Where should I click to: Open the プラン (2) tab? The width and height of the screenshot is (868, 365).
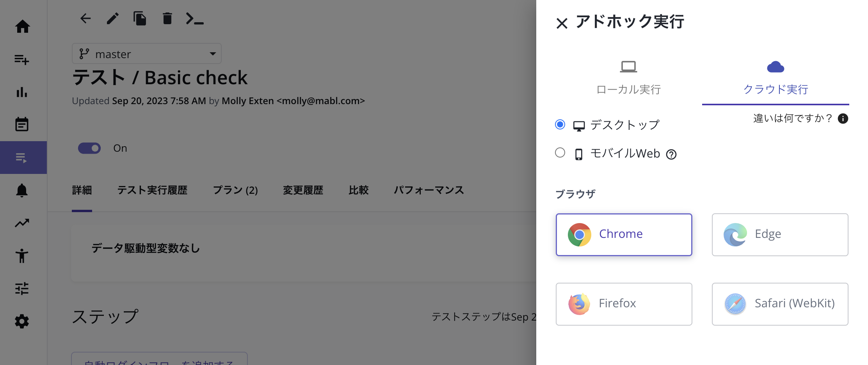pos(235,190)
